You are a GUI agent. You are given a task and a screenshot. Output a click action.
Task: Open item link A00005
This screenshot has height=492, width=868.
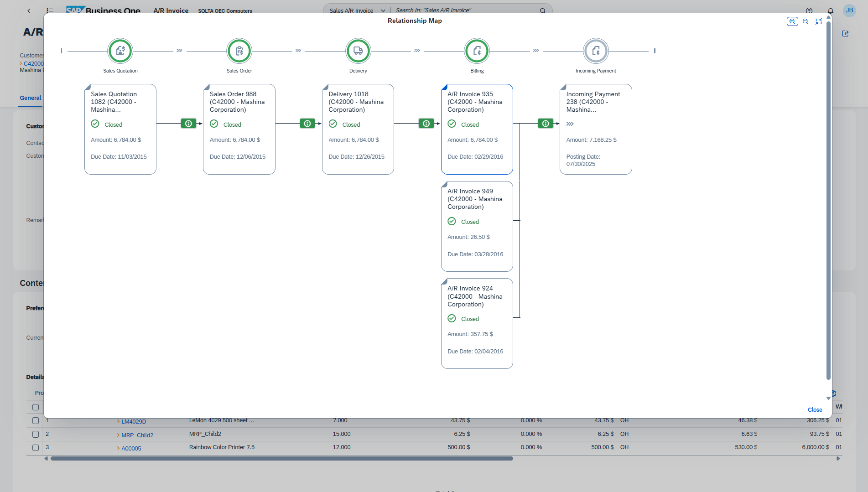coord(131,449)
